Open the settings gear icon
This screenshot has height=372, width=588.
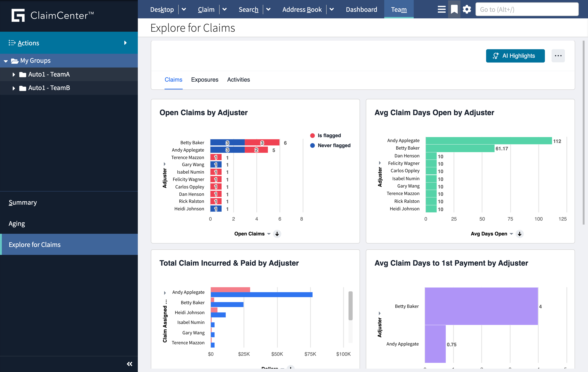coord(467,9)
